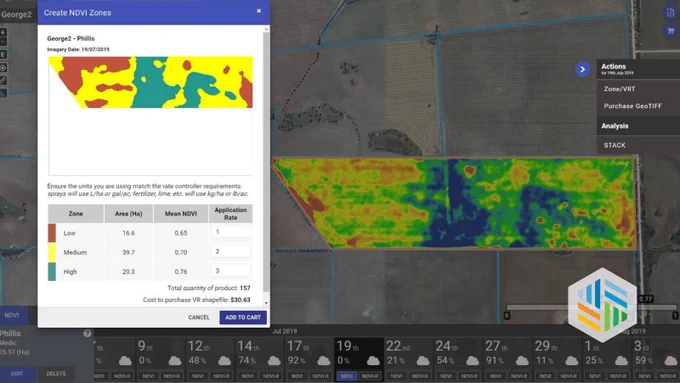The height and width of the screenshot is (383, 680).
Task: Click the E map tool button
Action: (3, 55)
